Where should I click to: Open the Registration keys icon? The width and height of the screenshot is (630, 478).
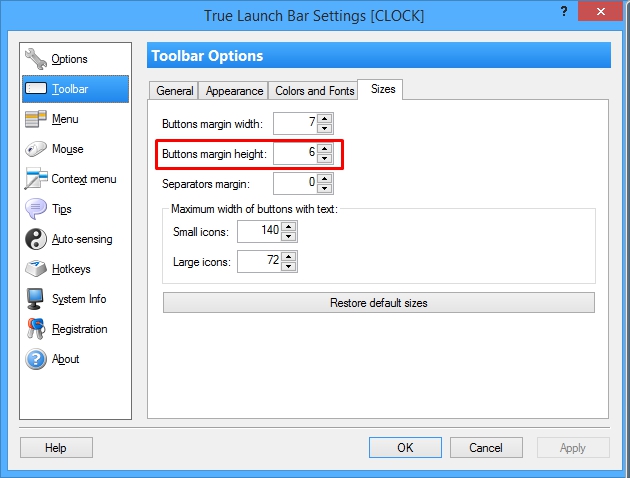click(35, 329)
